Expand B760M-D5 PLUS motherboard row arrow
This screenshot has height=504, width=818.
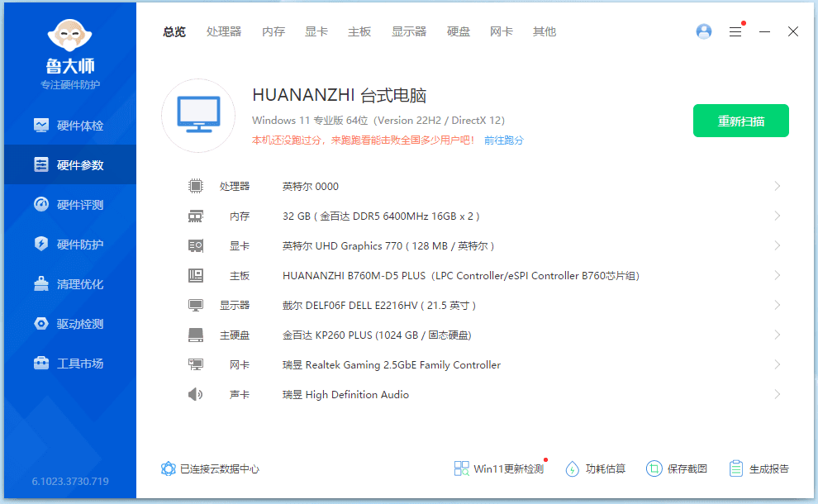click(x=778, y=275)
